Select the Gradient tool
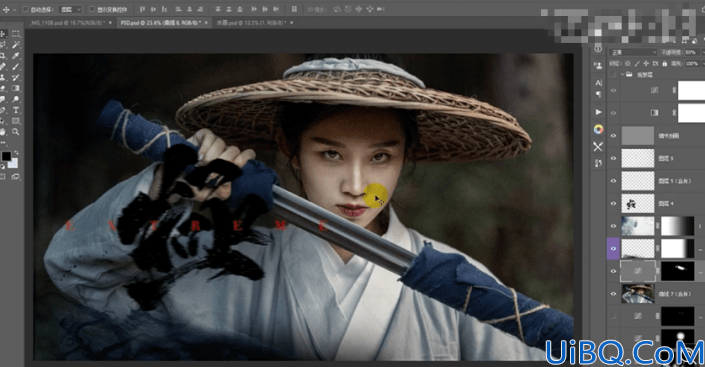705x367 pixels. click(16, 88)
